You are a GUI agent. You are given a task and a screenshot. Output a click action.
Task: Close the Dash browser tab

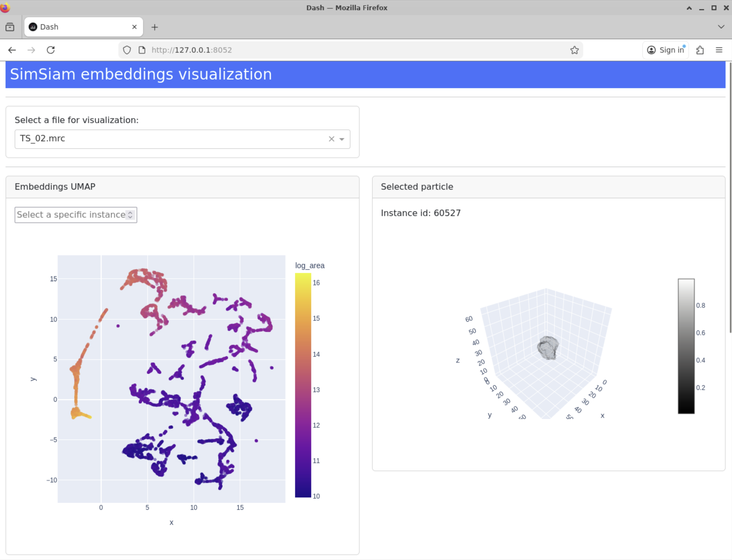tap(134, 27)
